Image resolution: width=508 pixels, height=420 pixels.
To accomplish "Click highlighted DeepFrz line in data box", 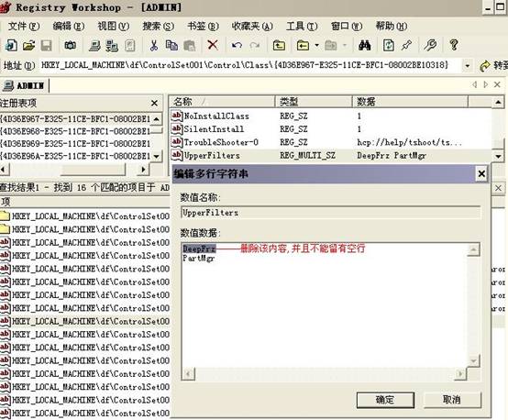I will [x=199, y=249].
